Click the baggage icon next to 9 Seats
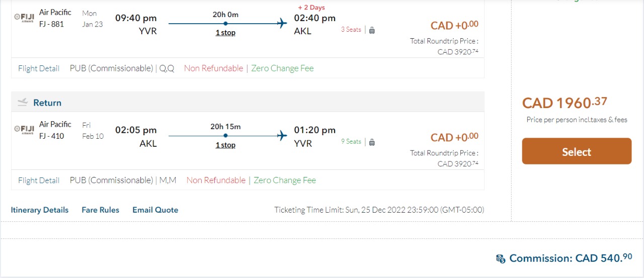Viewport: 644px width, 278px height. click(372, 142)
